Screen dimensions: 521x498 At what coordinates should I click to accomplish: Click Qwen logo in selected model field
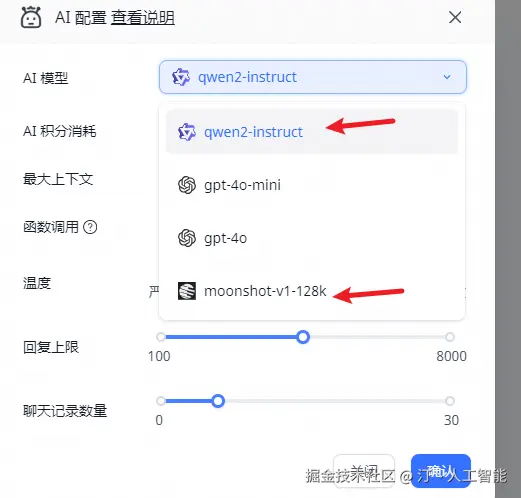pyautogui.click(x=181, y=77)
